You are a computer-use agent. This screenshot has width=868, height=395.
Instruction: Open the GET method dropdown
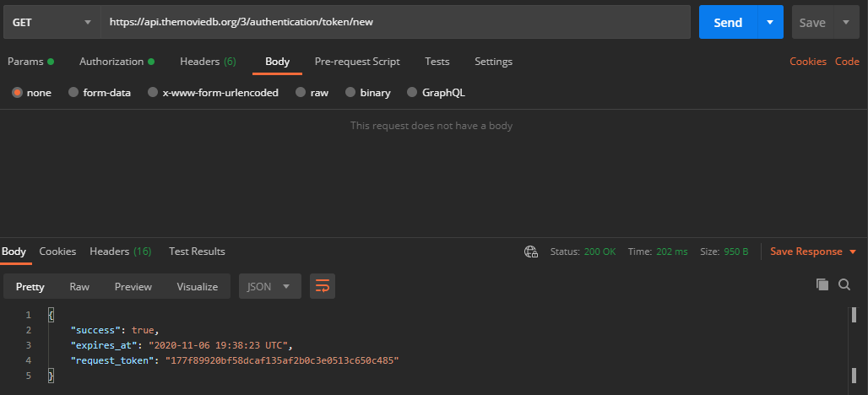52,22
